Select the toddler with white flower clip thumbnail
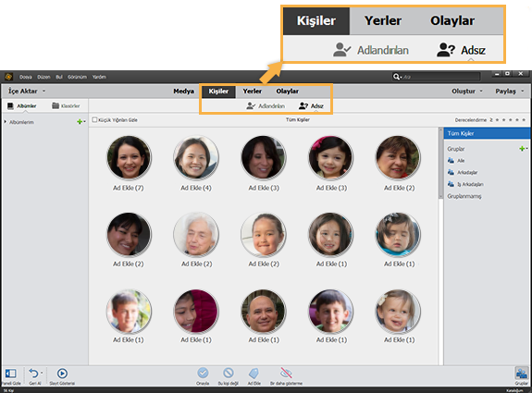 pyautogui.click(x=399, y=311)
